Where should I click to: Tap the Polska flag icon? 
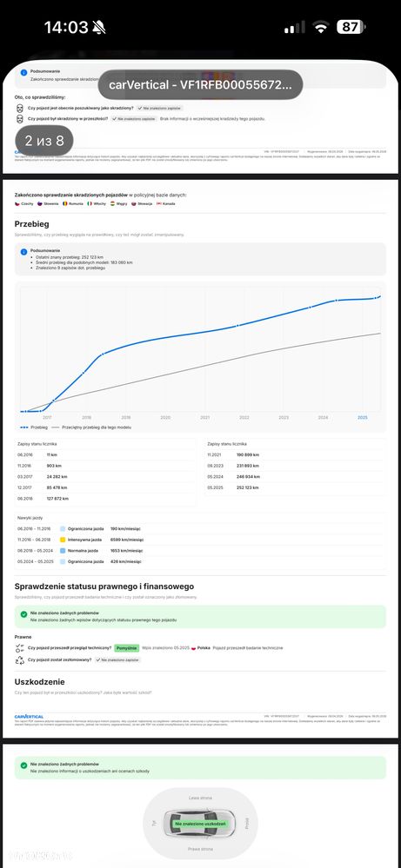(194, 648)
